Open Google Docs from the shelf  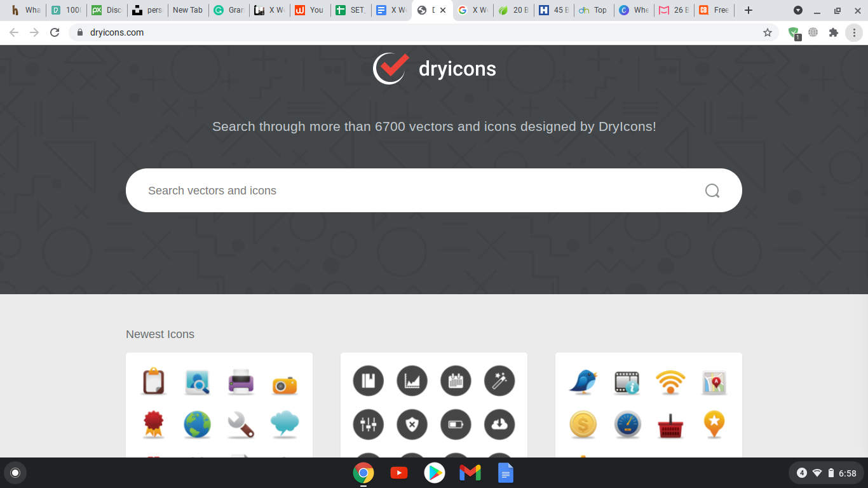click(x=506, y=473)
